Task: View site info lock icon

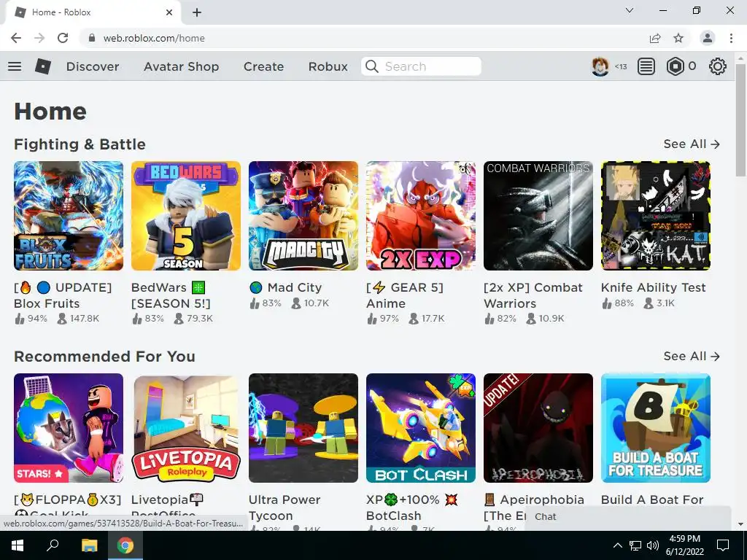Action: pos(92,38)
